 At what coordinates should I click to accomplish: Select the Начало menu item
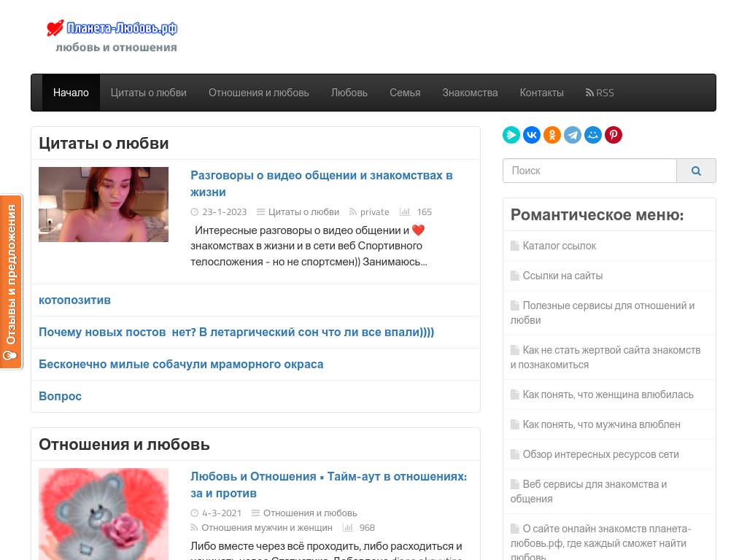pos(71,93)
